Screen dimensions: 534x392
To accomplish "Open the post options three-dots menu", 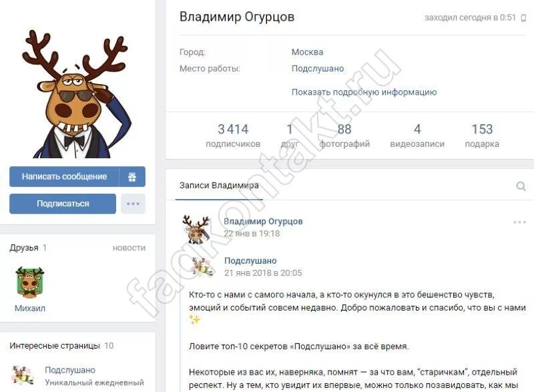I will click(519, 222).
